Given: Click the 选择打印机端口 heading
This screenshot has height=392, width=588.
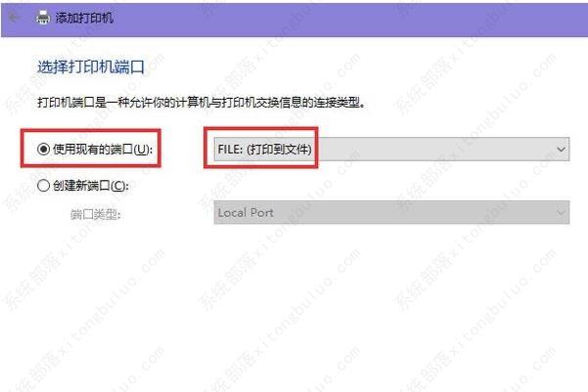Looking at the screenshot, I should tap(91, 67).
